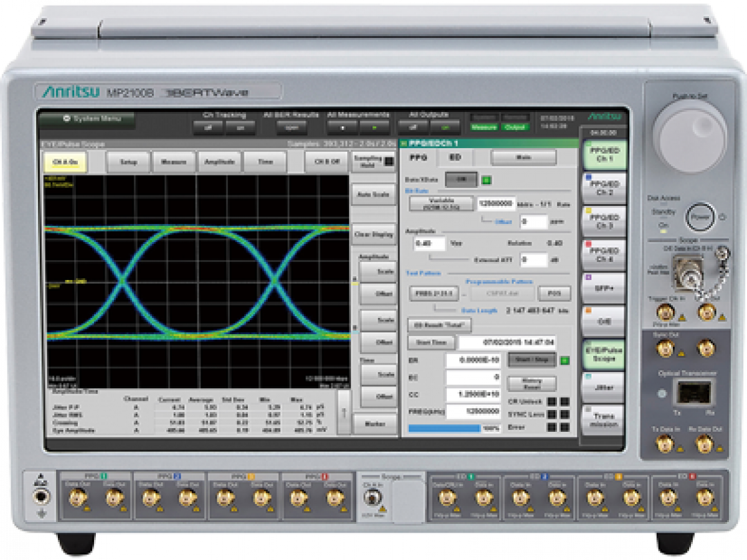Open the Variable bit rate selector
The width and height of the screenshot is (747, 560).
pyautogui.click(x=441, y=203)
